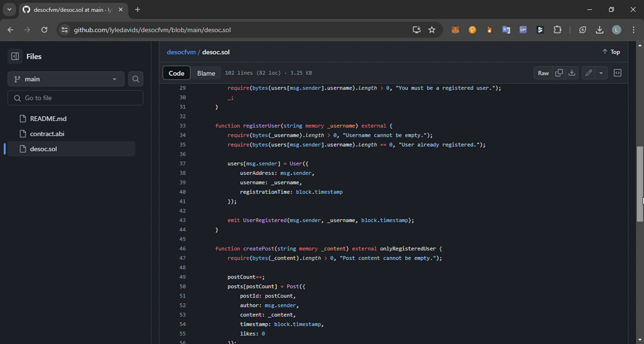Click the onlyRegisteredUser modifier text
The height and width of the screenshot is (344, 644).
pyautogui.click(x=408, y=249)
